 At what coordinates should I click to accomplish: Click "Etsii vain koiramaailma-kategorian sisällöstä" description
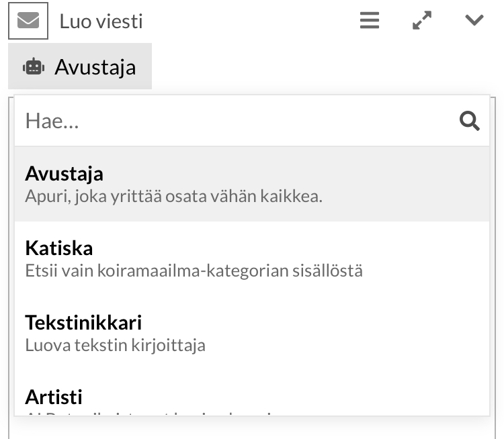click(194, 271)
